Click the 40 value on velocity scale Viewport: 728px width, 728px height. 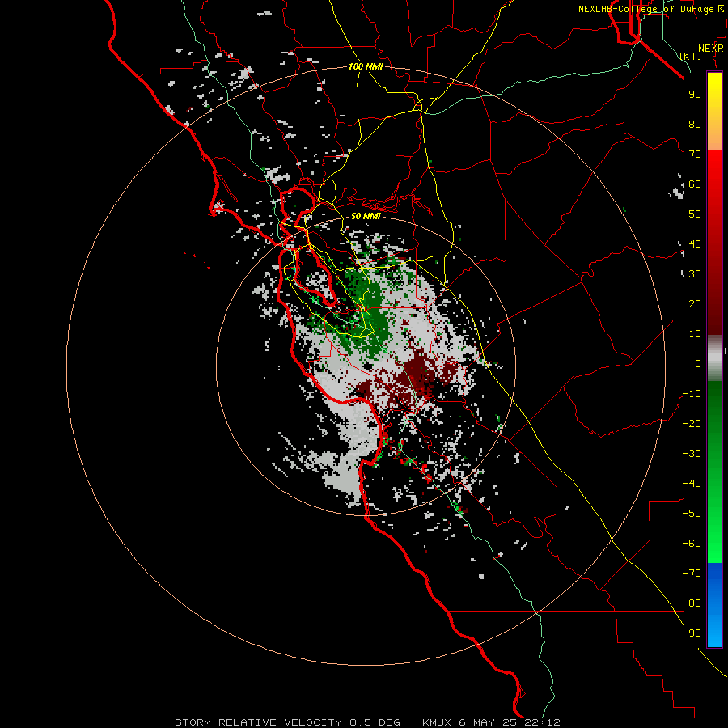[695, 243]
